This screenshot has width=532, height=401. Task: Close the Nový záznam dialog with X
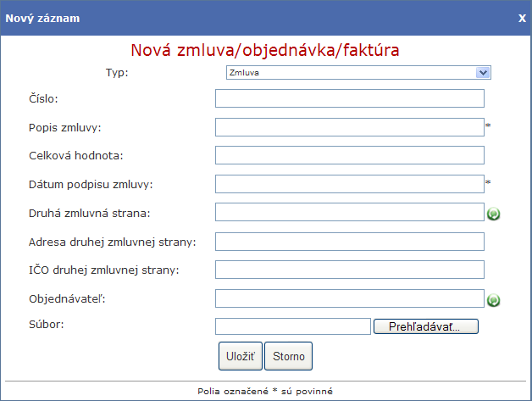coord(522,18)
